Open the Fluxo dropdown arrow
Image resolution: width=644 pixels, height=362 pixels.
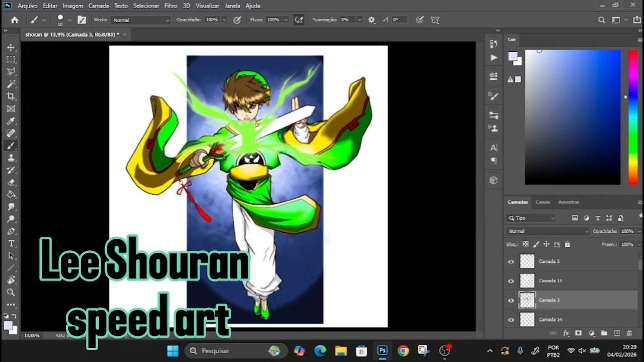tap(286, 20)
